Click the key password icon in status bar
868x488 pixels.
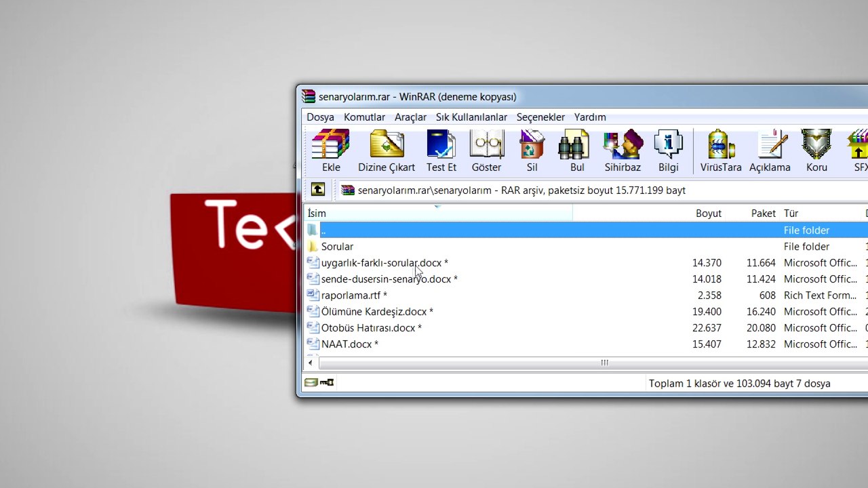[327, 383]
